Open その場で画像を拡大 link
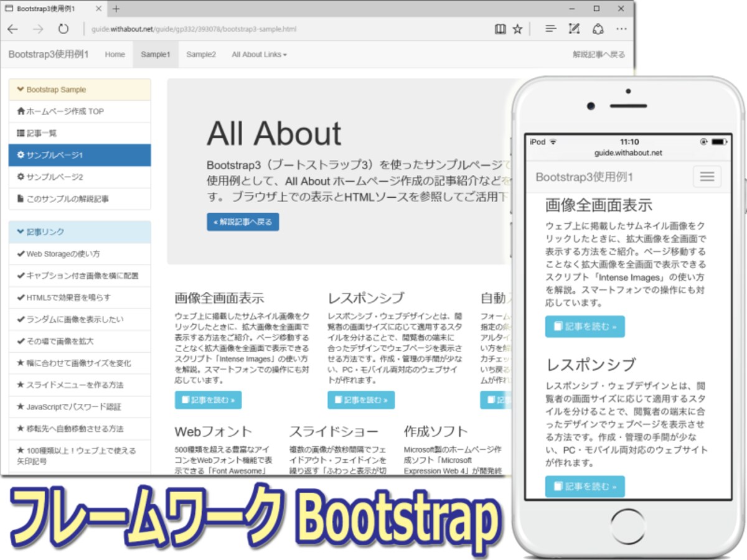Screen dimensions: 747x560 click(x=80, y=341)
